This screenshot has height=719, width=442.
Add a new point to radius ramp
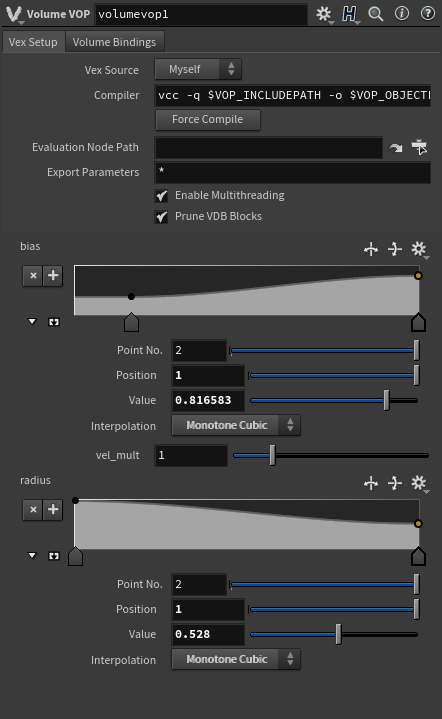53,509
